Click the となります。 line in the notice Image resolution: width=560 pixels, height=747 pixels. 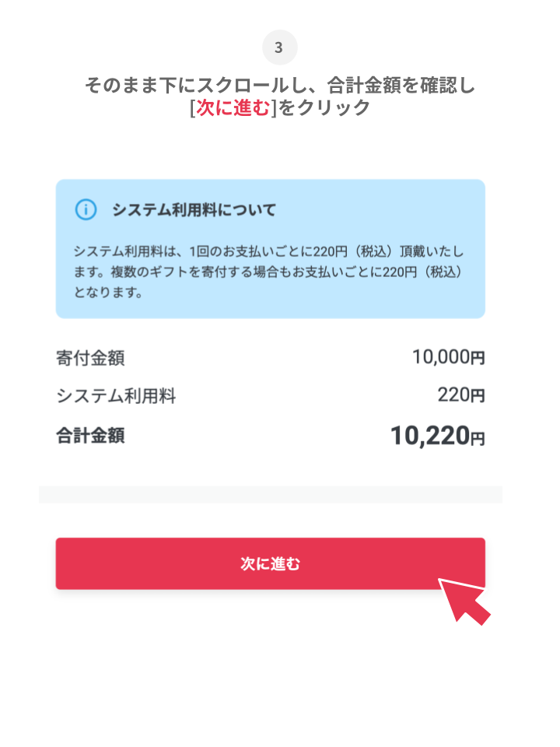click(107, 294)
